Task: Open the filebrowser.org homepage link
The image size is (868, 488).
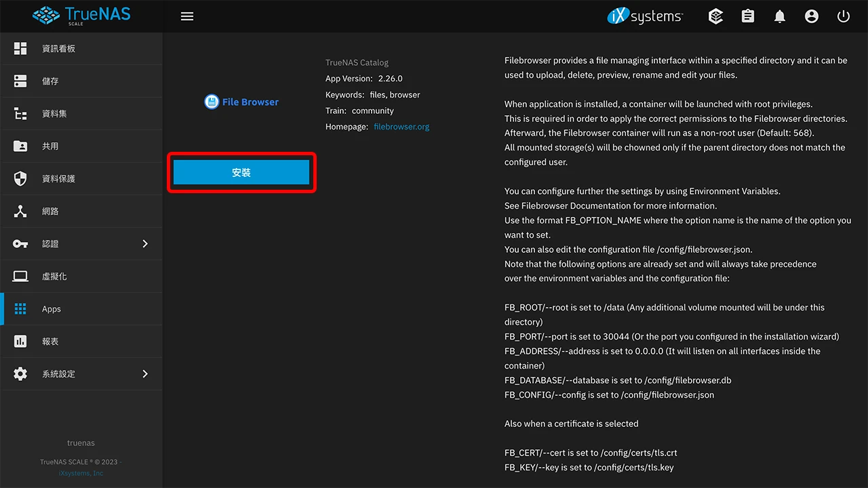Action: pos(401,126)
